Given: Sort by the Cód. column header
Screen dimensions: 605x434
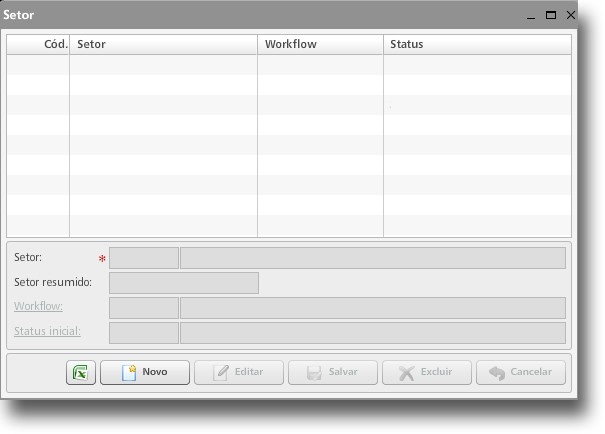Looking at the screenshot, I should pyautogui.click(x=38, y=44).
